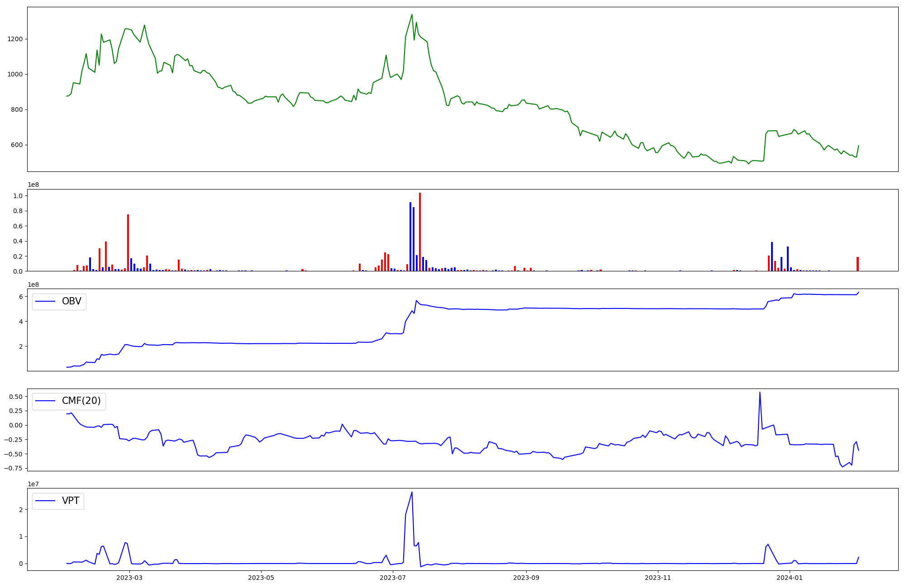Viewport: 905px width, 588px height.
Task: Click the VPT legend label
Action: tap(71, 501)
